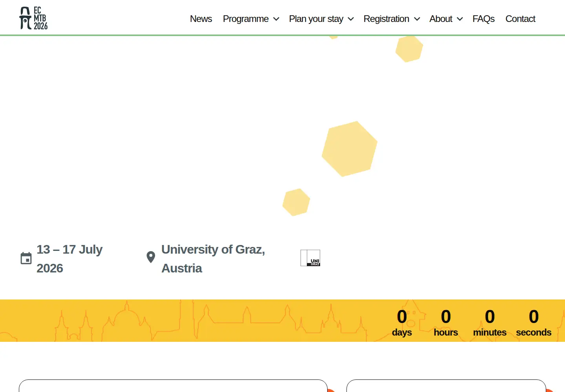
Task: Click the "13 – 17 July 2026" date text
Action: click(x=69, y=259)
